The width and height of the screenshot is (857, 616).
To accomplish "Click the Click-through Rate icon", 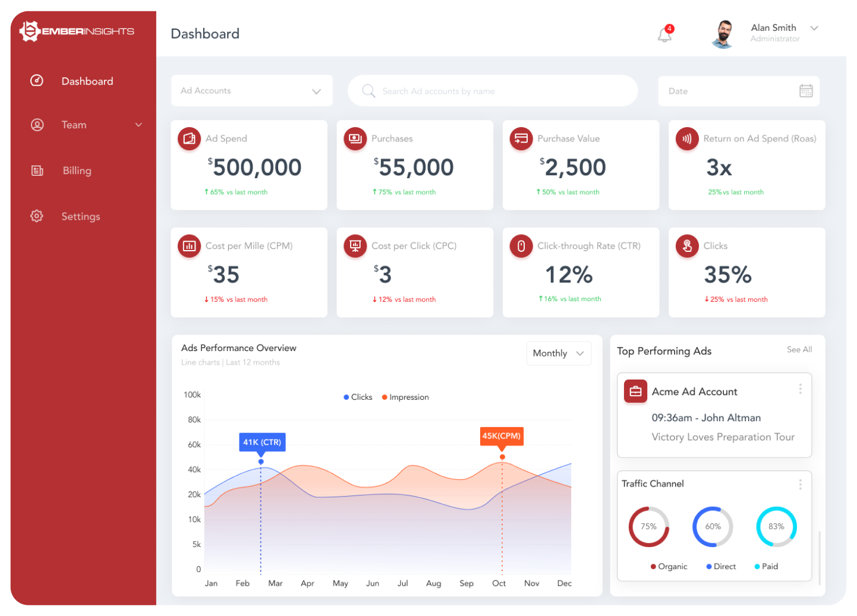I will pyautogui.click(x=521, y=245).
